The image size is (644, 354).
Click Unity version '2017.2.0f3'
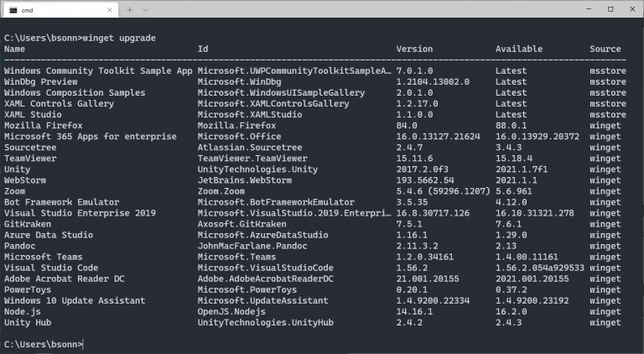423,169
